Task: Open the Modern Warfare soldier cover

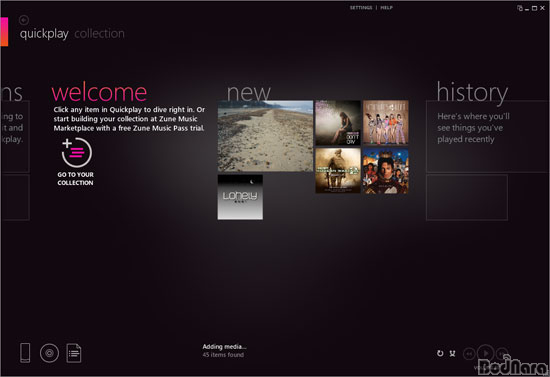Action: 338,171
